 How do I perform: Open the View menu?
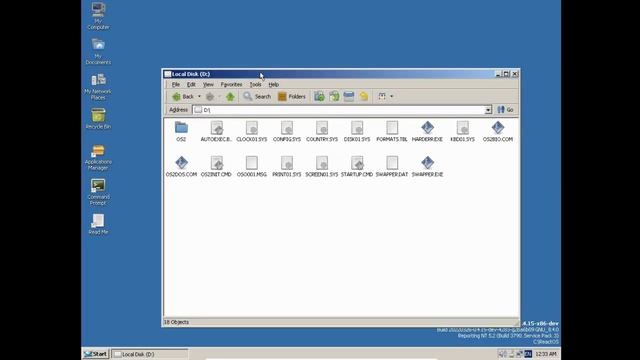(208, 84)
